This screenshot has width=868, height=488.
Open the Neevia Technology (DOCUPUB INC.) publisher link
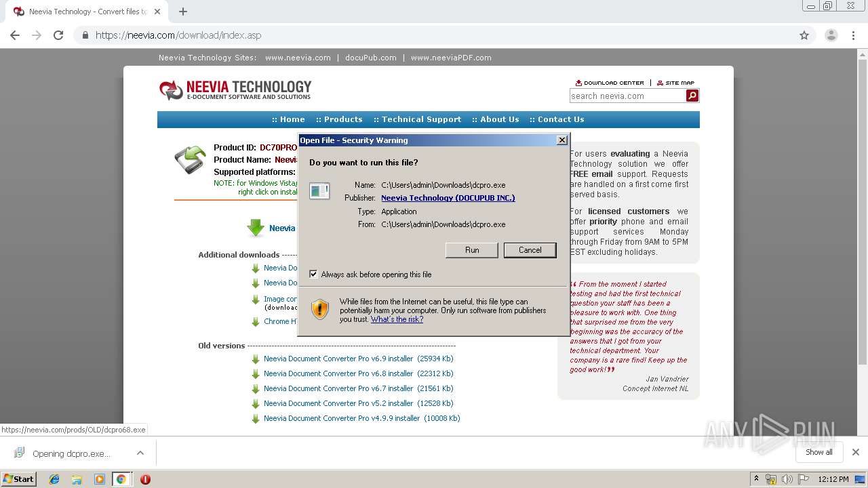448,198
